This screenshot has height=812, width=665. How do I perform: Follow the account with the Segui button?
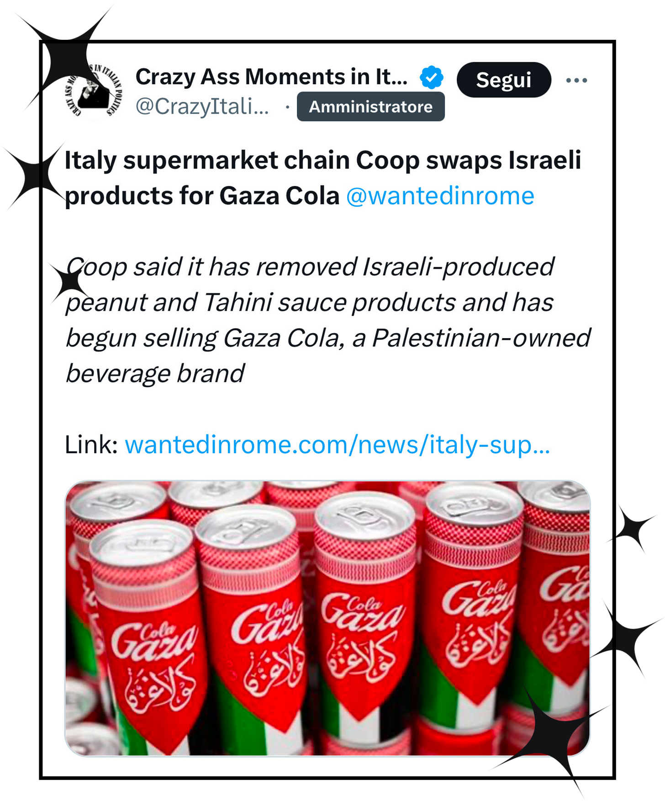(x=504, y=80)
